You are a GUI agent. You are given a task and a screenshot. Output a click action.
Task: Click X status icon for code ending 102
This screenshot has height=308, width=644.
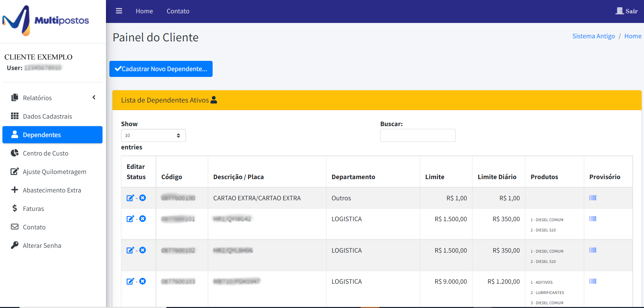(x=143, y=250)
